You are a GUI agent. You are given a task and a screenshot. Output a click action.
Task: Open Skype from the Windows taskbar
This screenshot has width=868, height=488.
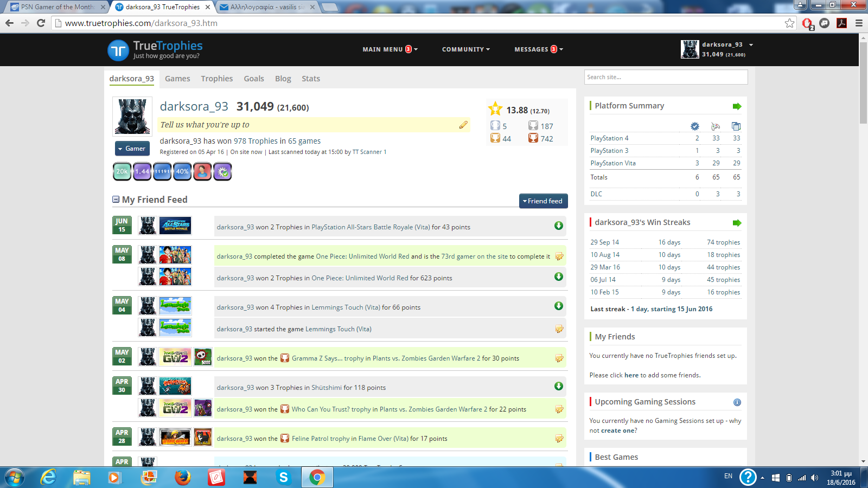pos(283,477)
